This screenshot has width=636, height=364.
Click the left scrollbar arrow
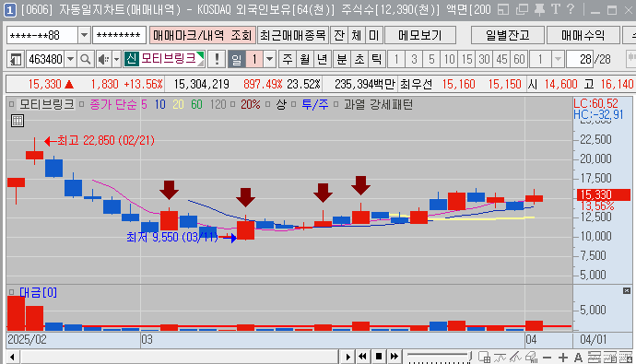pyautogui.click(x=13, y=358)
